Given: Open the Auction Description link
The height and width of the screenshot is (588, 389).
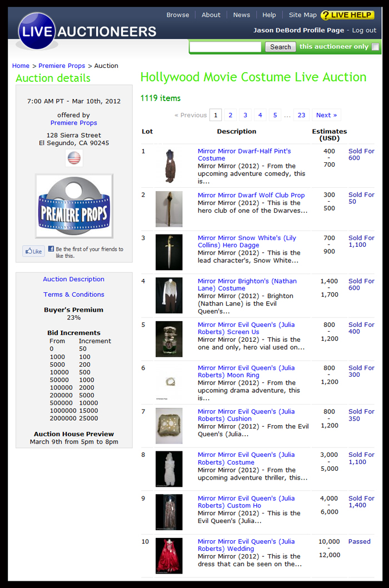Looking at the screenshot, I should click(73, 279).
